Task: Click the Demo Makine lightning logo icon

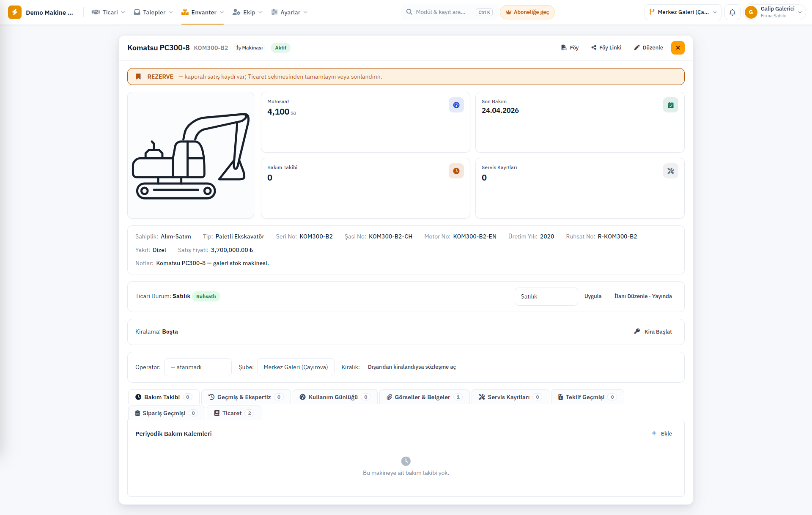Action: click(x=15, y=12)
